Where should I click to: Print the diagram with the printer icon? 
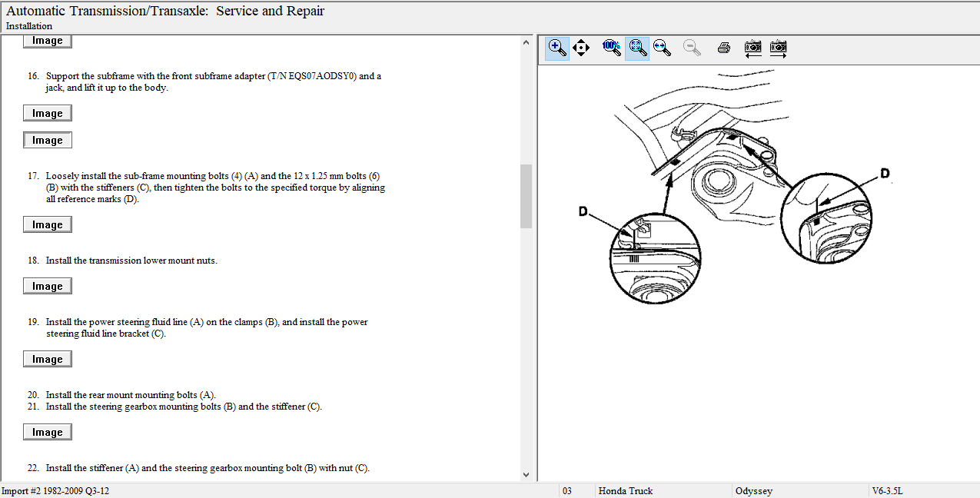click(723, 48)
